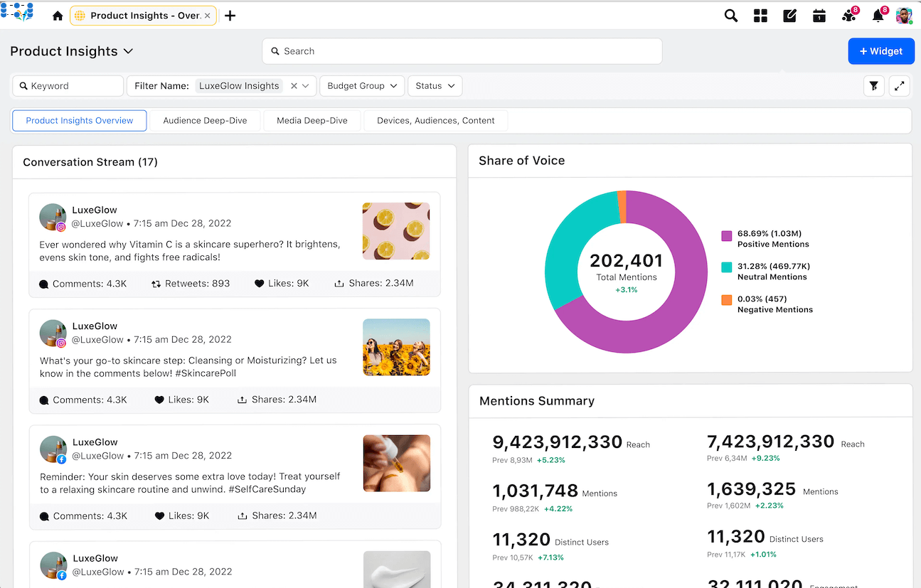Screen dimensions: 921x588
Task: Click Shares icon on SelfCareSunday post
Action: coord(243,516)
